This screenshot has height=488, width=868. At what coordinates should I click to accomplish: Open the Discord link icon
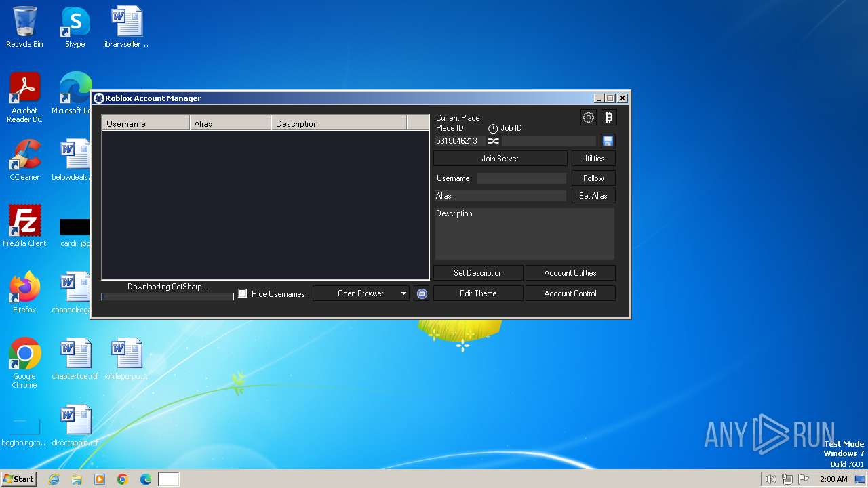point(422,293)
